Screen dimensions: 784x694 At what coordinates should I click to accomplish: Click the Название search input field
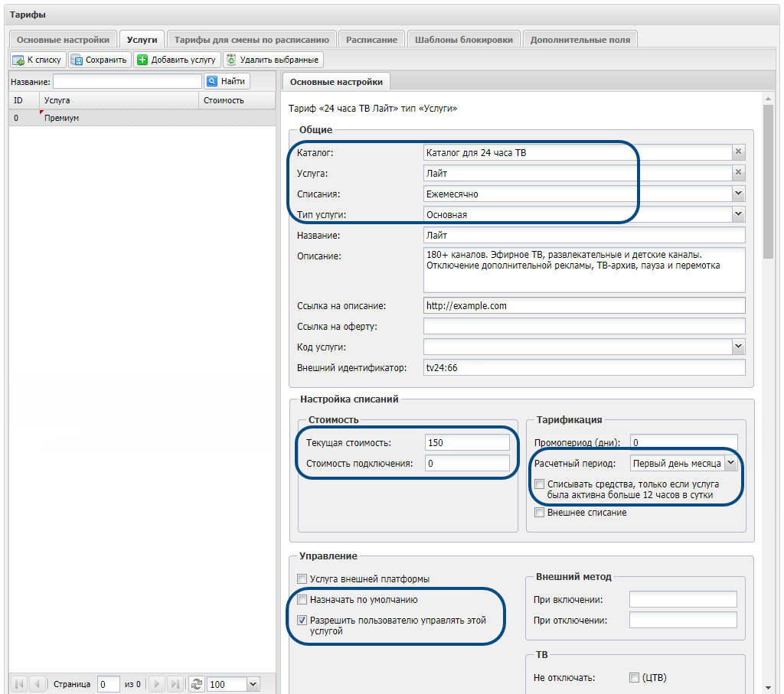[127, 81]
